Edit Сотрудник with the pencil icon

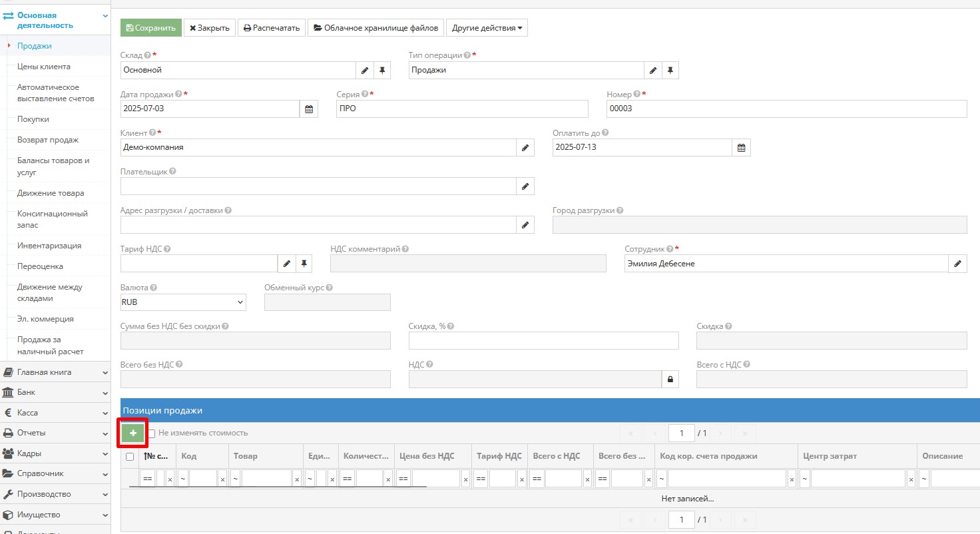pos(957,264)
